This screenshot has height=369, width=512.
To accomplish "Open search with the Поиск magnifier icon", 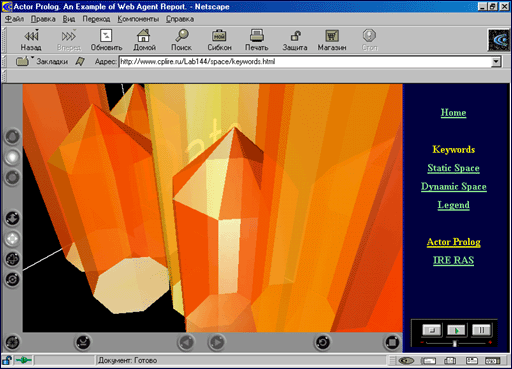I will click(181, 40).
